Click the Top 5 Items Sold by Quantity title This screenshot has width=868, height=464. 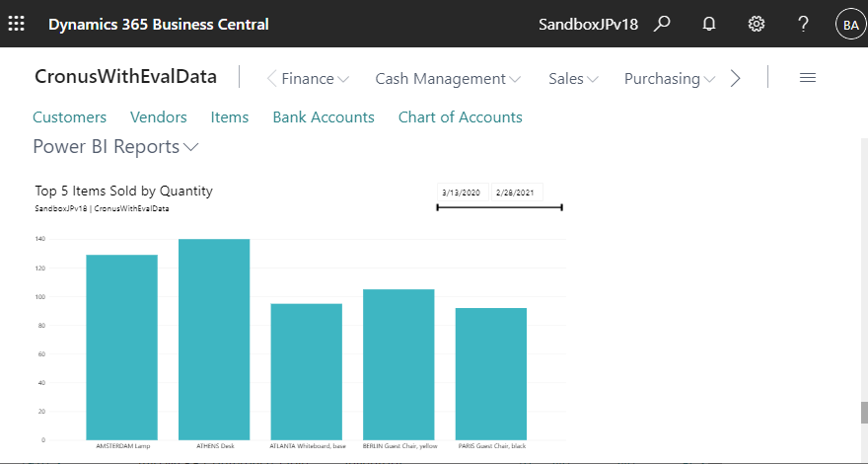coord(123,191)
